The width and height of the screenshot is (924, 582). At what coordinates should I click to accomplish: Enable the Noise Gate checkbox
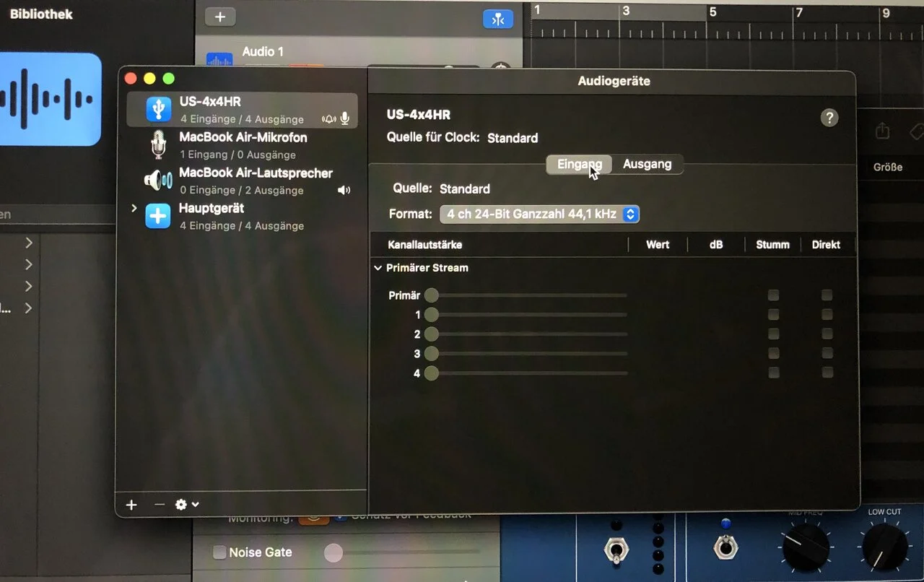click(219, 552)
